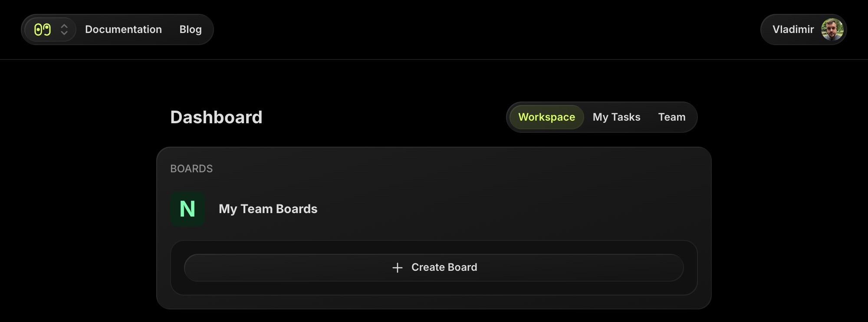Select the Workspace tab
868x322 pixels.
point(546,117)
